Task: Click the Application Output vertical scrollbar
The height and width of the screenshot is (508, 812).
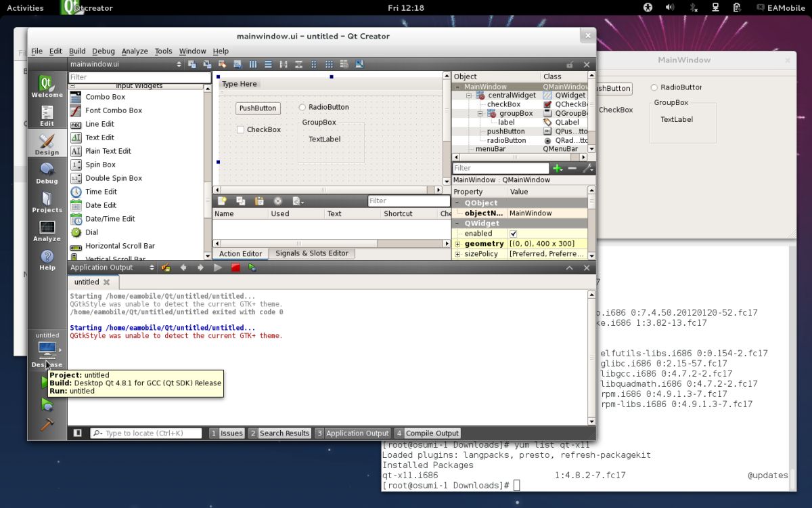Action: pyautogui.click(x=592, y=356)
